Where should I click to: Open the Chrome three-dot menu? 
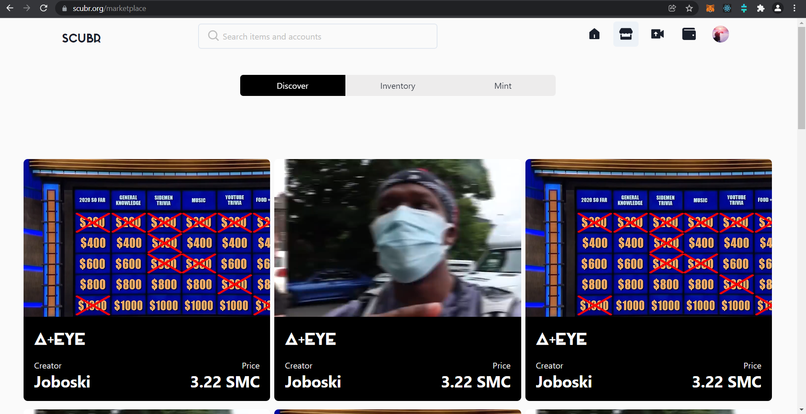[795, 8]
